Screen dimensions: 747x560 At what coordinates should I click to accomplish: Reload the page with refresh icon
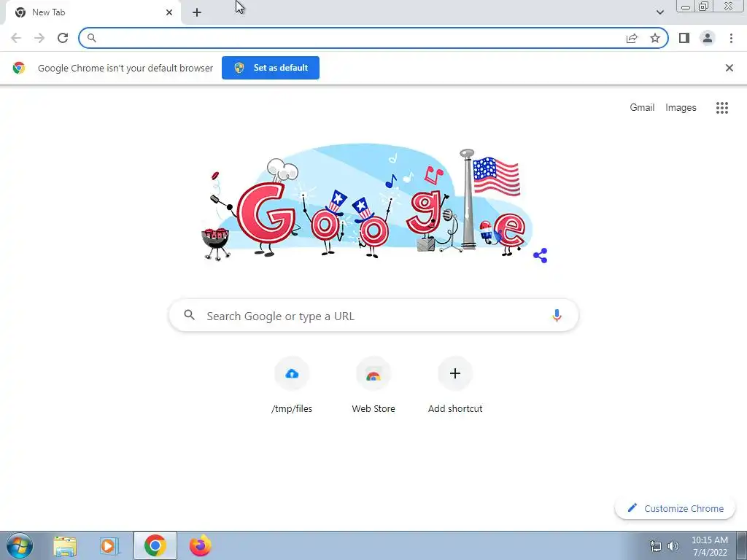63,38
